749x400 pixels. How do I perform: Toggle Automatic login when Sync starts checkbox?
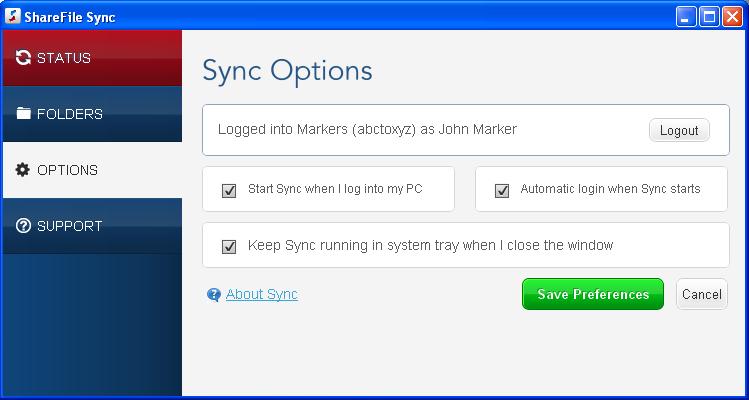502,191
